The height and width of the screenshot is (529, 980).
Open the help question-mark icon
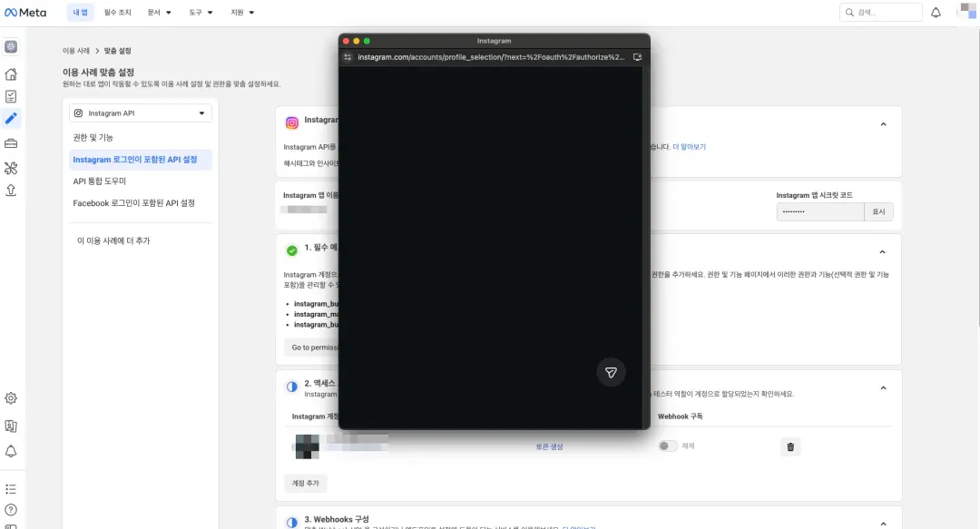pyautogui.click(x=11, y=510)
